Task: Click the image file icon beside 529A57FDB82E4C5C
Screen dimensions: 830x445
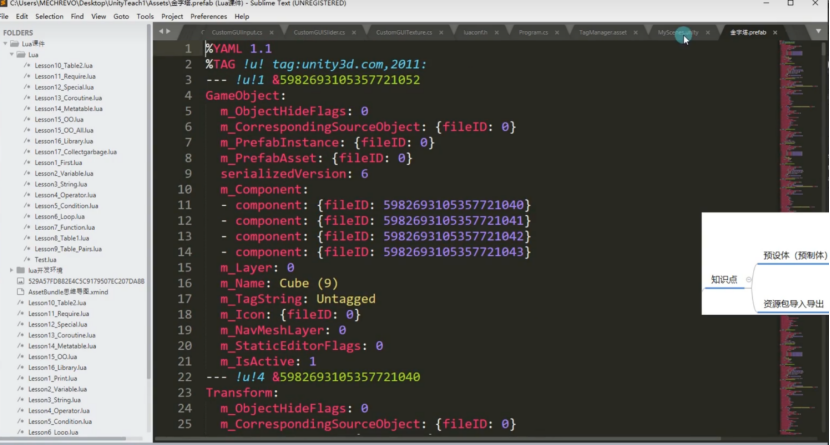Action: [21, 281]
